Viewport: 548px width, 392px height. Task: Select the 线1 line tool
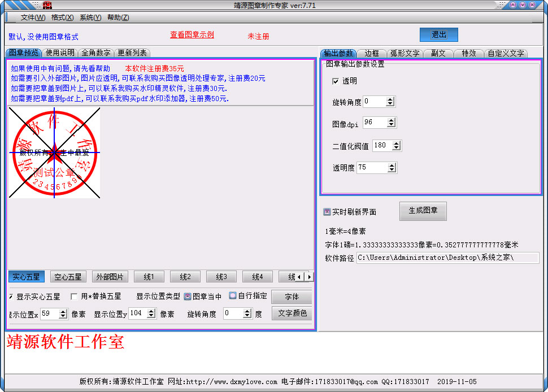(x=149, y=276)
